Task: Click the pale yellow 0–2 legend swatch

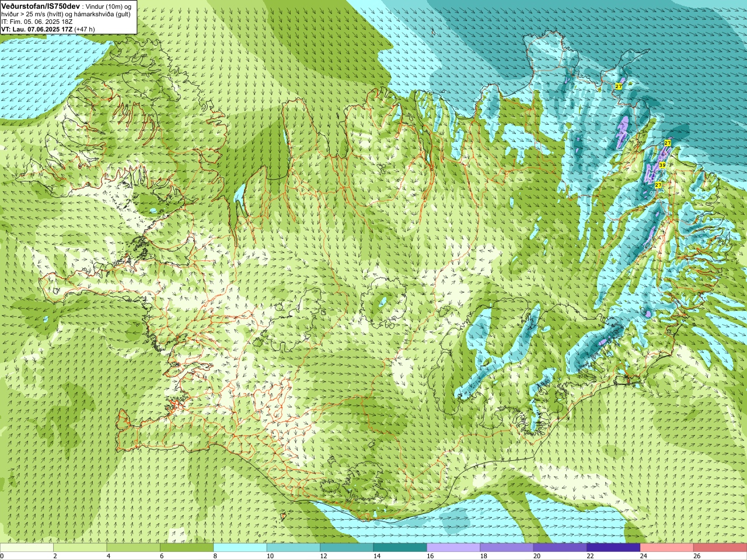Action: click(x=27, y=548)
